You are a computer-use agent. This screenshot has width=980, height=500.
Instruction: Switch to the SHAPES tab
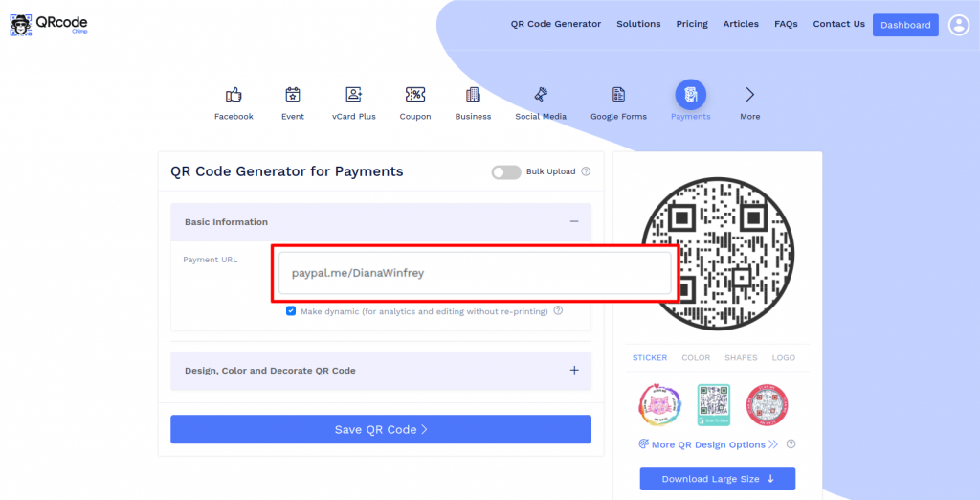coord(741,358)
